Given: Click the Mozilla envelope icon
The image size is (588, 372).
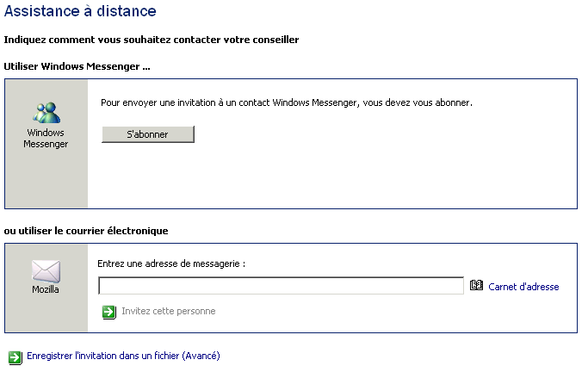Looking at the screenshot, I should click(x=46, y=271).
